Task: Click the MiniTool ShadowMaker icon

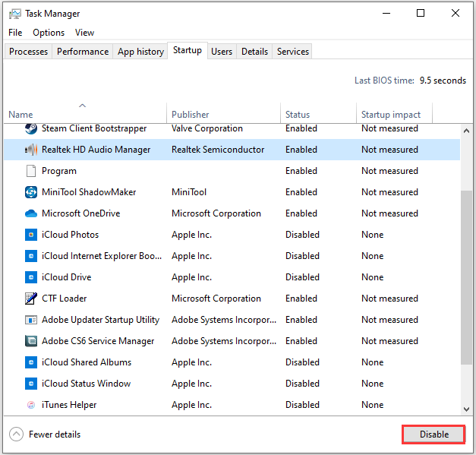Action: (x=31, y=192)
